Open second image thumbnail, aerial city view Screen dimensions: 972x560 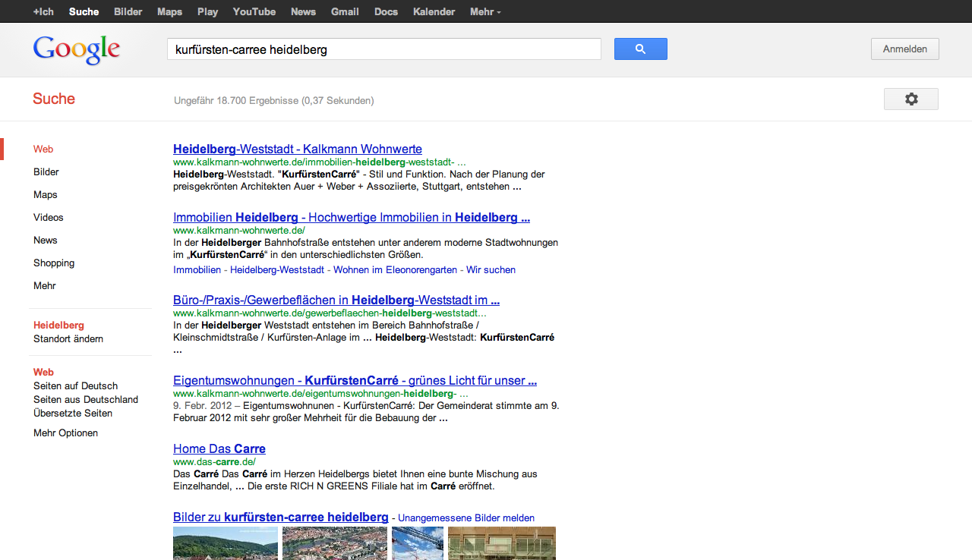tap(335, 543)
